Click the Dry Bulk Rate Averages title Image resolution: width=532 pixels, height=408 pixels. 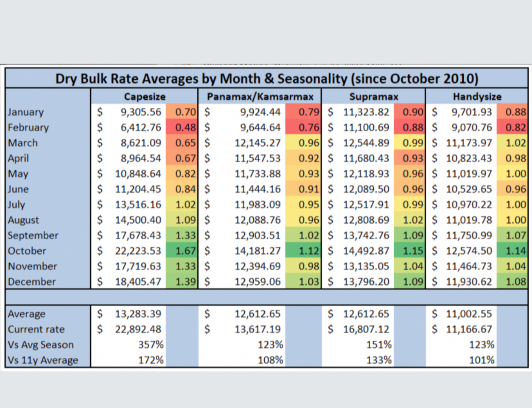click(x=266, y=78)
